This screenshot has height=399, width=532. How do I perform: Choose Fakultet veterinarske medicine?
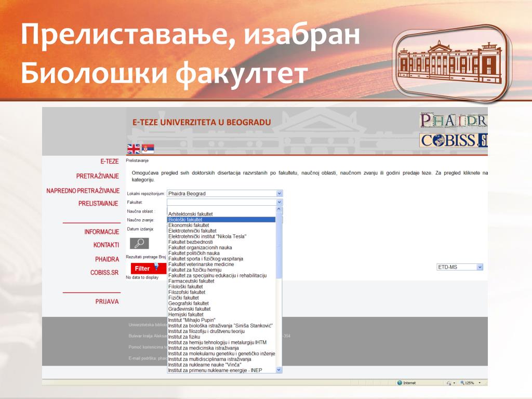221,264
